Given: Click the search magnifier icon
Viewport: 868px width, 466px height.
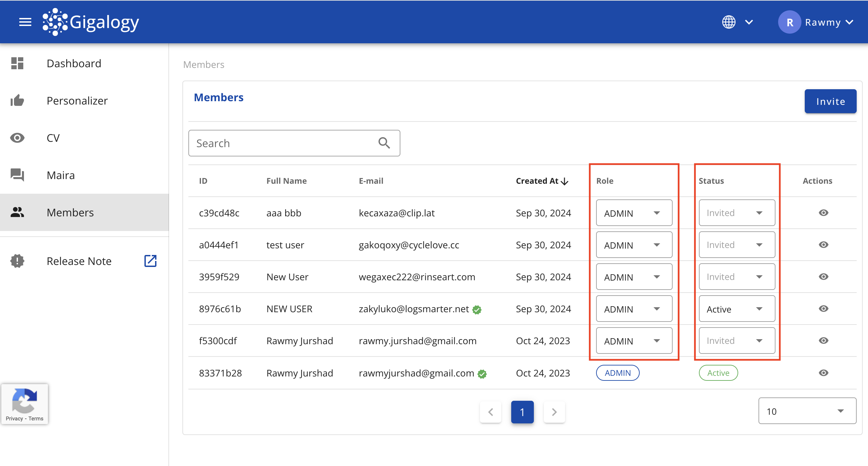Looking at the screenshot, I should 384,143.
